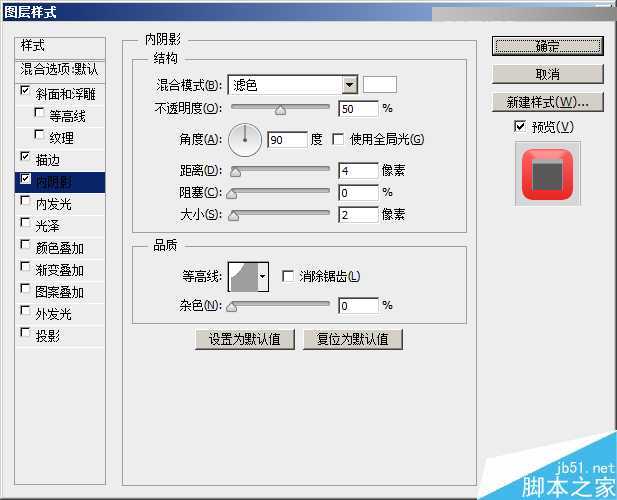The height and width of the screenshot is (500, 617).
Task: Select the 光泽 list entry label
Action: point(48,226)
